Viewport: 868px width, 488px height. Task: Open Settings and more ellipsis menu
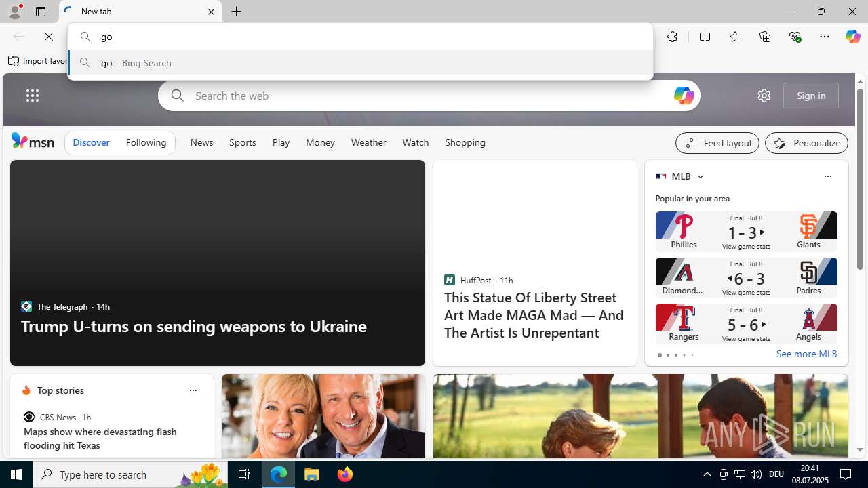point(825,37)
